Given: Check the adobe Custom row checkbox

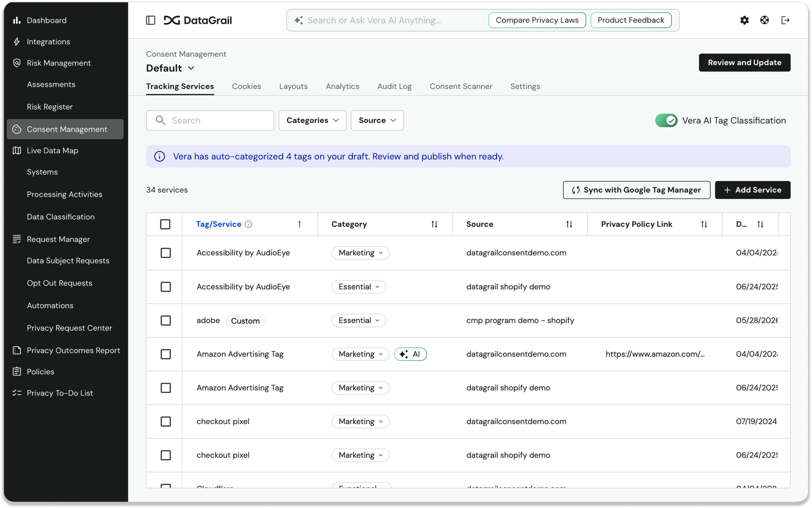Looking at the screenshot, I should pyautogui.click(x=166, y=320).
